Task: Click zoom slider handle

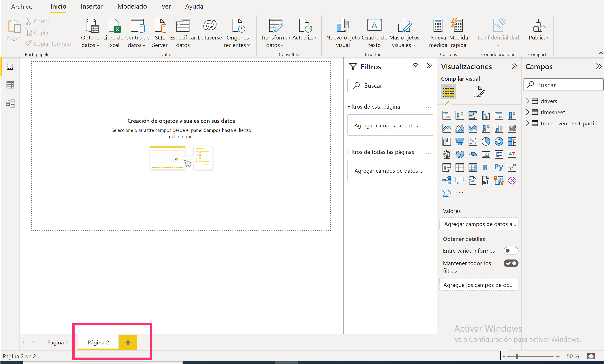Action: tap(517, 356)
